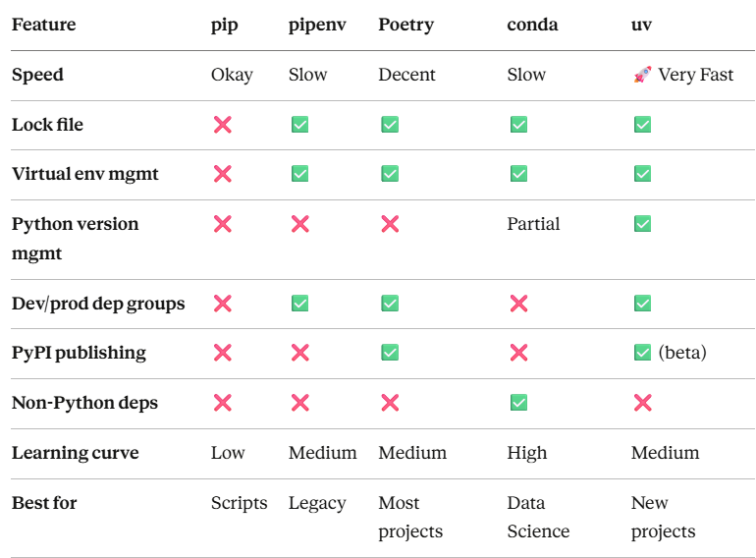
Task: Click the red cross for uv Non-Python deps
Action: point(643,402)
